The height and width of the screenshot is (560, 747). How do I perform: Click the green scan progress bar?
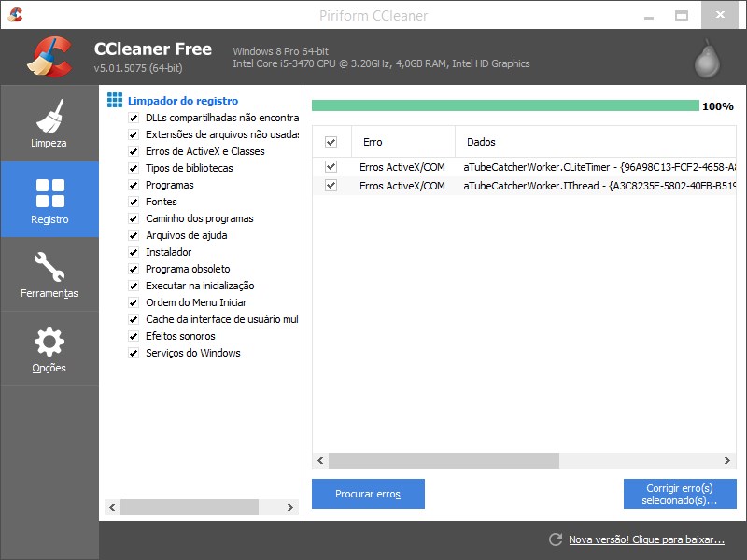coord(505,105)
